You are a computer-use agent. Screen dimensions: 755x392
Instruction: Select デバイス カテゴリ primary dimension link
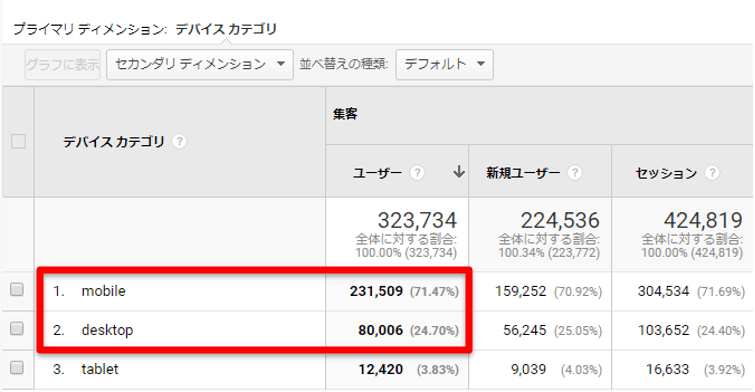(226, 29)
